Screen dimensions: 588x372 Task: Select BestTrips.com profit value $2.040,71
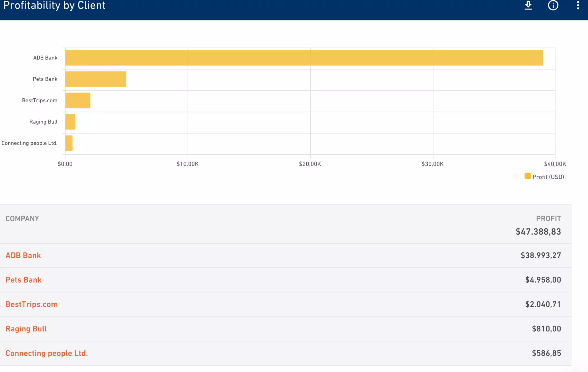point(543,304)
